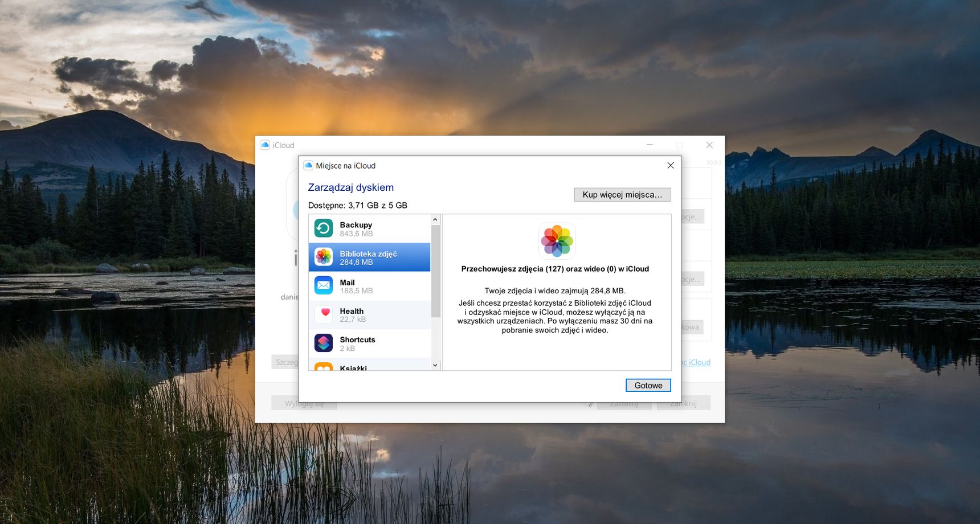Viewport: 980px width, 524px height.
Task: Click the large Photos icon in the detail pane
Action: point(557,241)
